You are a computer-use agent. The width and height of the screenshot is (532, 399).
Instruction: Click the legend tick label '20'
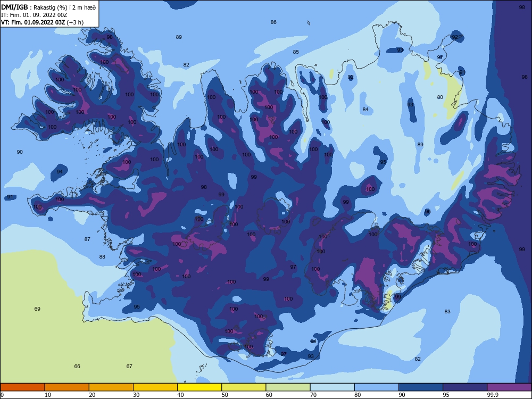click(x=92, y=395)
